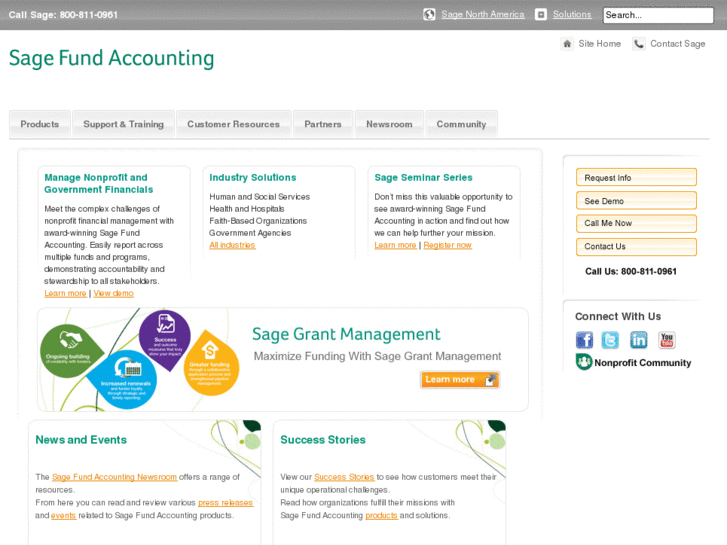
Task: Click the Nonprofit Community text link
Action: 643,363
